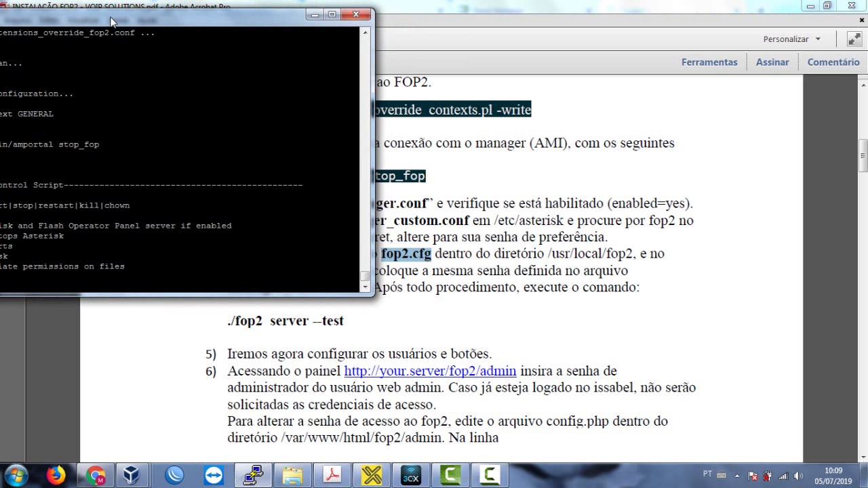Screen dimensions: 868x488
Task: Click the Acrobat document scrollbar down arrow
Action: pyautogui.click(x=863, y=457)
